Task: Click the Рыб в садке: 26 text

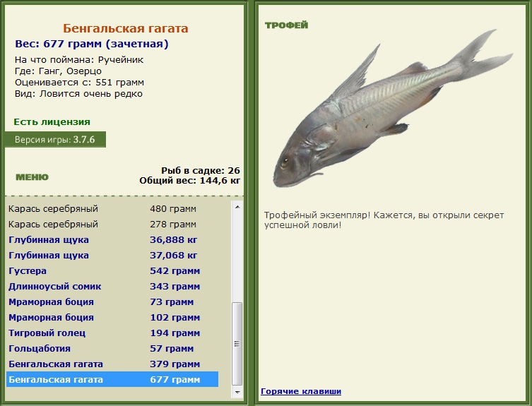Action: 200,170
